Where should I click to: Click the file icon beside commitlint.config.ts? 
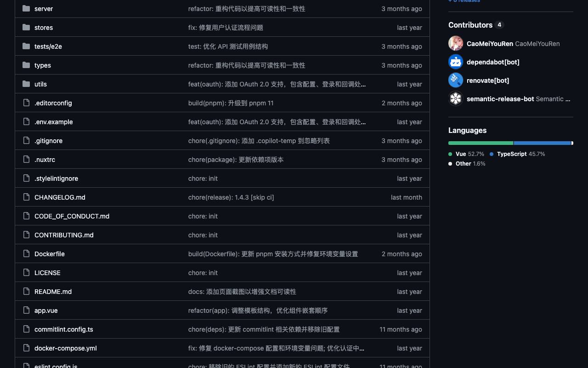[x=26, y=329]
